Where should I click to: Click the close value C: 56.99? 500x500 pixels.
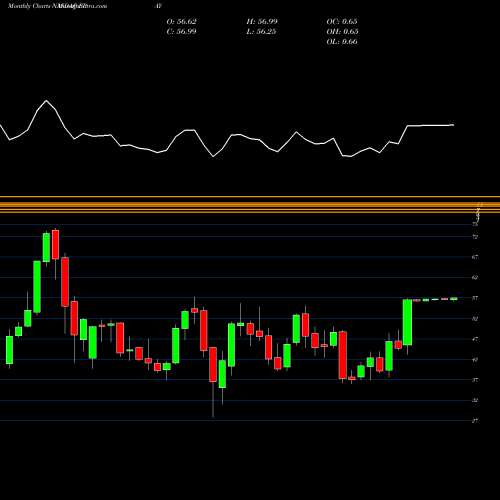[181, 32]
